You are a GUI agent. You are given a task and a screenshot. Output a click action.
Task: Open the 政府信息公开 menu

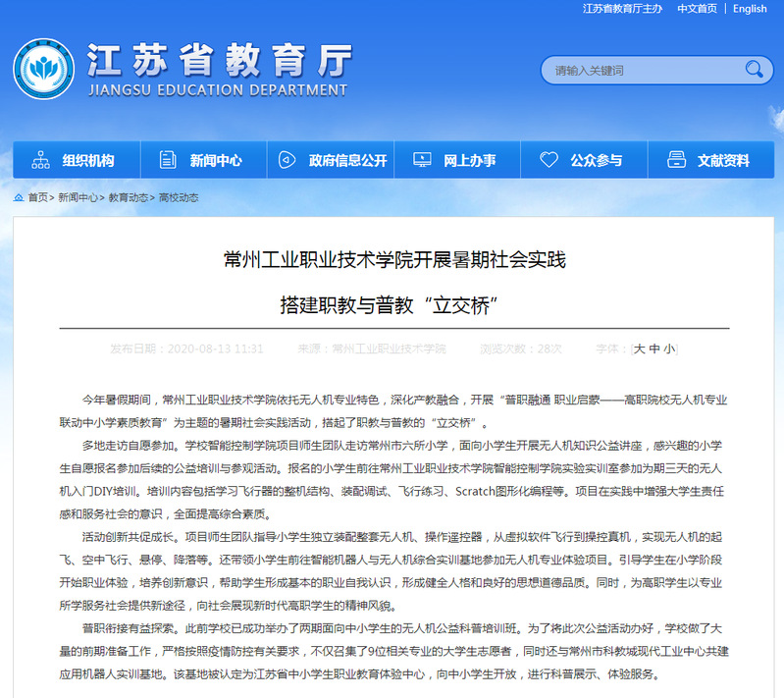[x=331, y=160]
